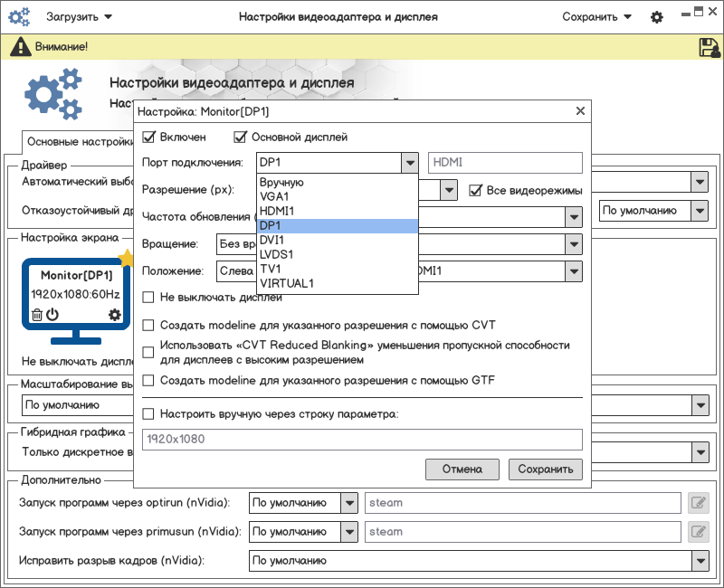This screenshot has width=724, height=588.
Task: Choose VIRTUAL1 in the port dropdown list
Action: 286,283
